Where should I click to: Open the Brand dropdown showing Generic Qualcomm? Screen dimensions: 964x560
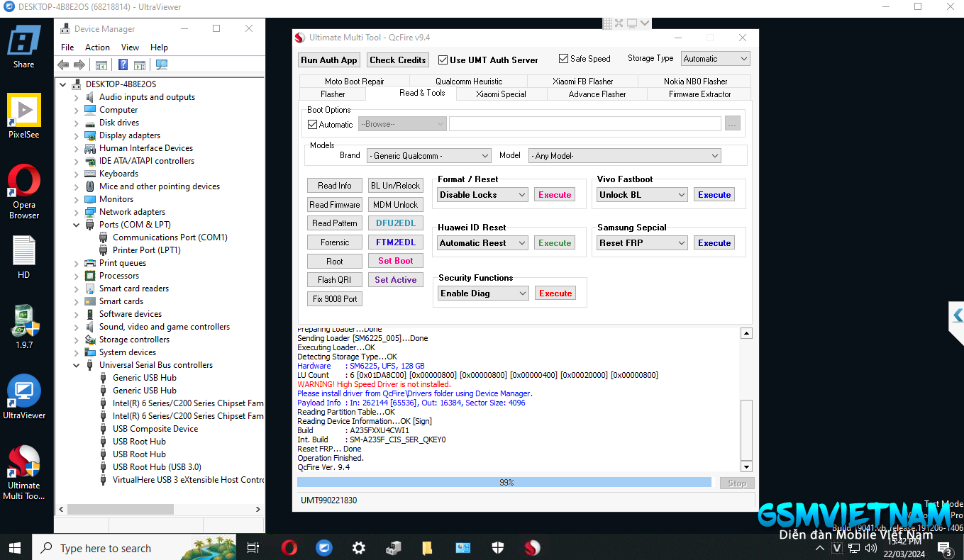point(428,156)
